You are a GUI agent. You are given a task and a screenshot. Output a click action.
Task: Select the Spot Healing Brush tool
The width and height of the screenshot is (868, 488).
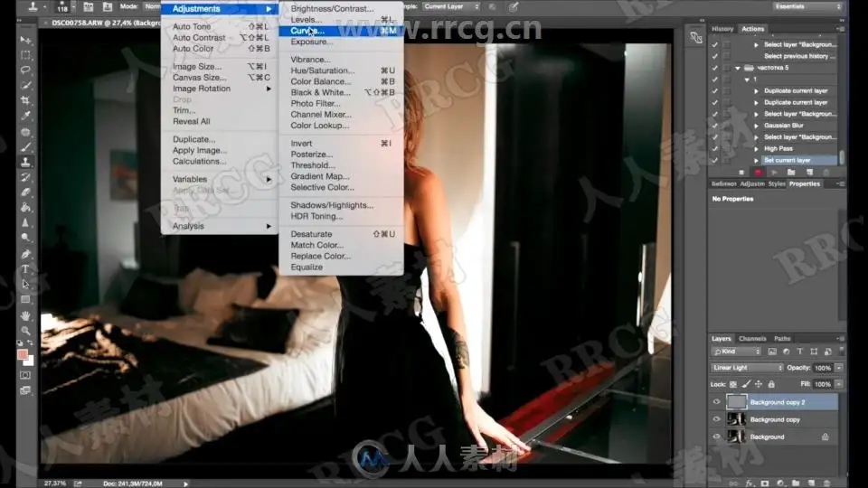tap(25, 132)
